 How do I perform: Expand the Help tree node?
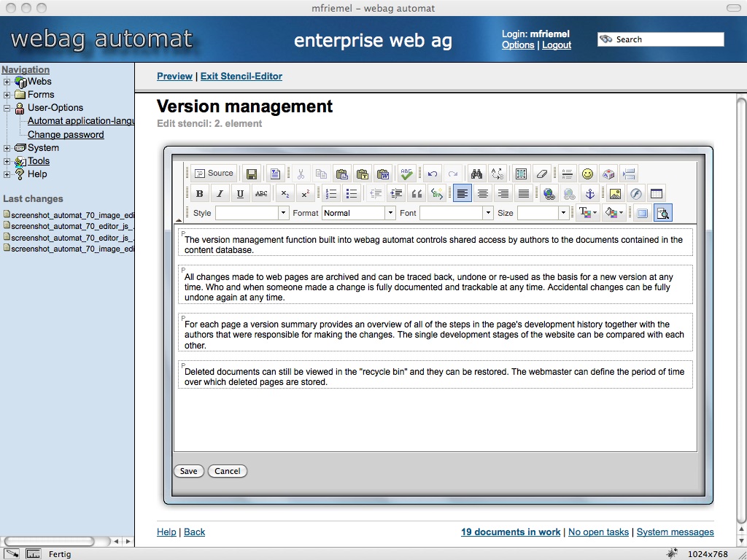click(x=7, y=174)
